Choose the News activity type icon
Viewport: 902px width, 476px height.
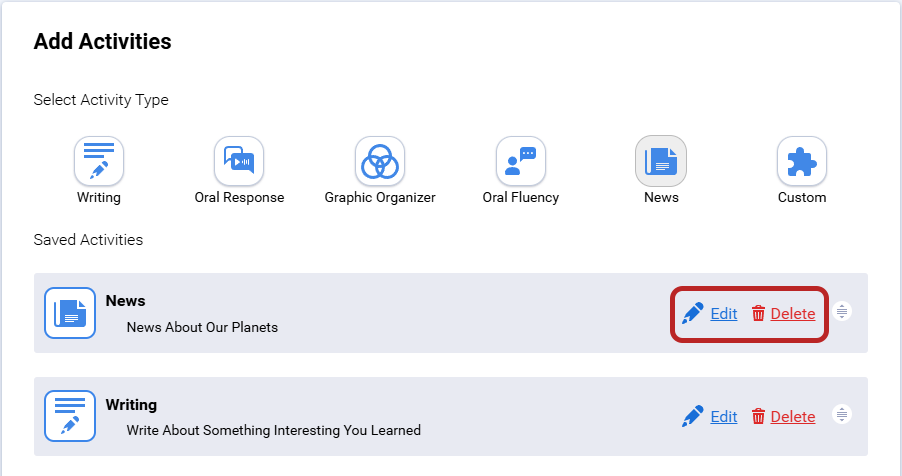(x=661, y=161)
